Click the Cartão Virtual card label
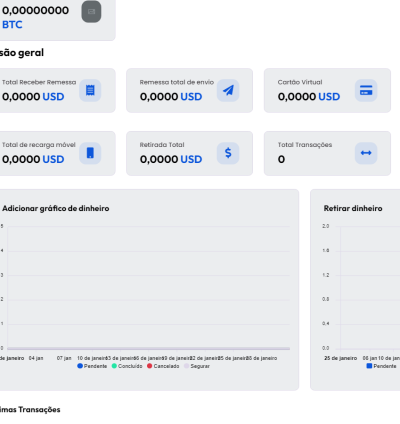The width and height of the screenshot is (400, 424). tap(300, 82)
